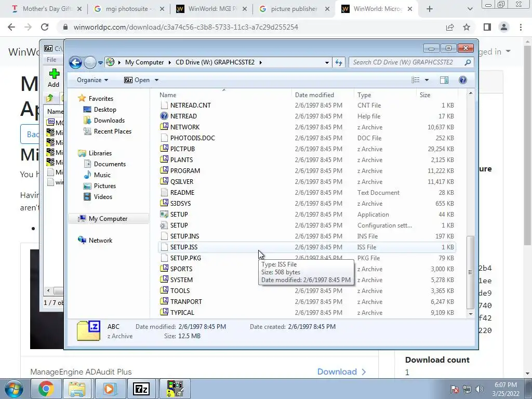Open the address bar history dropdown
This screenshot has width=532, height=399.
click(x=327, y=62)
